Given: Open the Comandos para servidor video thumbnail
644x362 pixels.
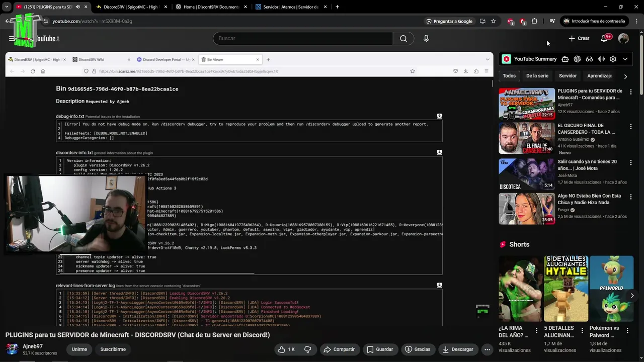Looking at the screenshot, I should [x=527, y=104].
